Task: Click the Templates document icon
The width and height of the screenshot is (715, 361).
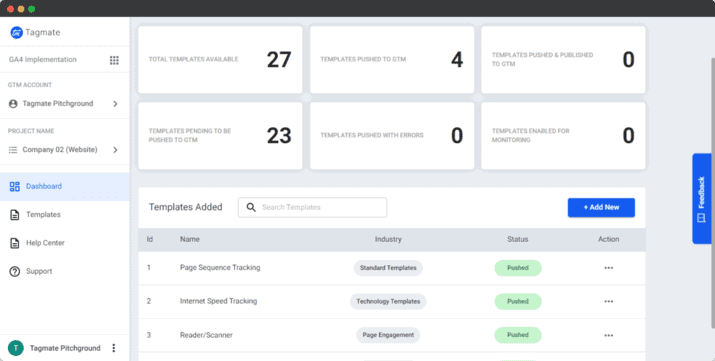Action: 15,215
